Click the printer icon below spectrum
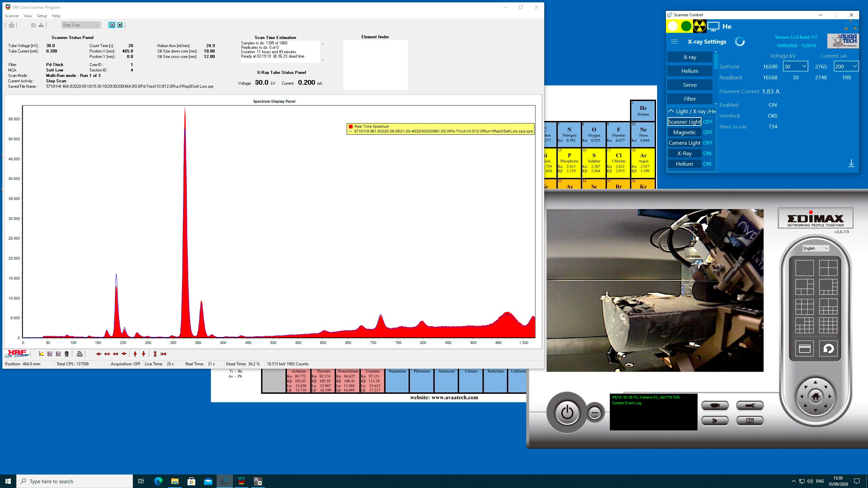 click(79, 354)
